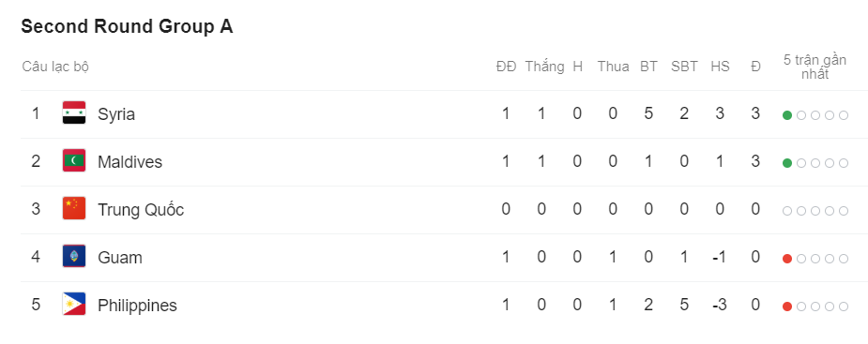Open the Trung Quốc team link
This screenshot has height=344, width=868.
pyautogui.click(x=141, y=210)
